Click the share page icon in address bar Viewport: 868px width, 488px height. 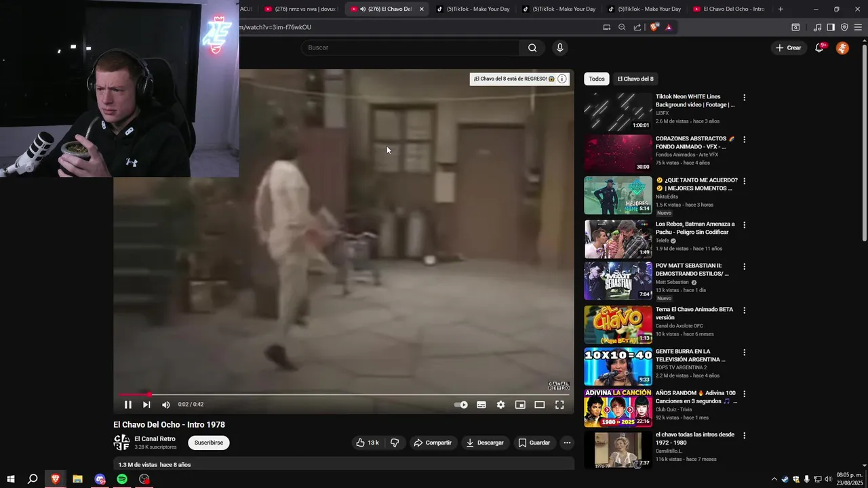pos(637,27)
